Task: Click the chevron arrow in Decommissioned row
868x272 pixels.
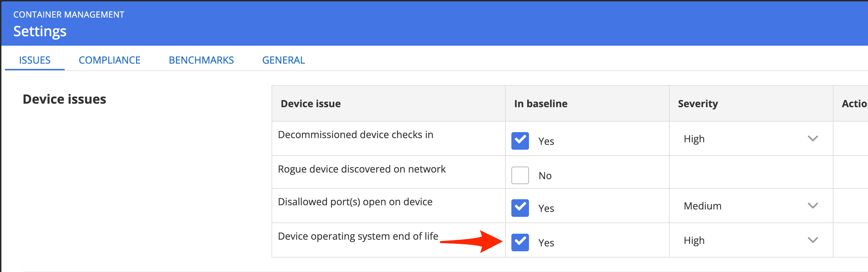Action: (x=812, y=138)
